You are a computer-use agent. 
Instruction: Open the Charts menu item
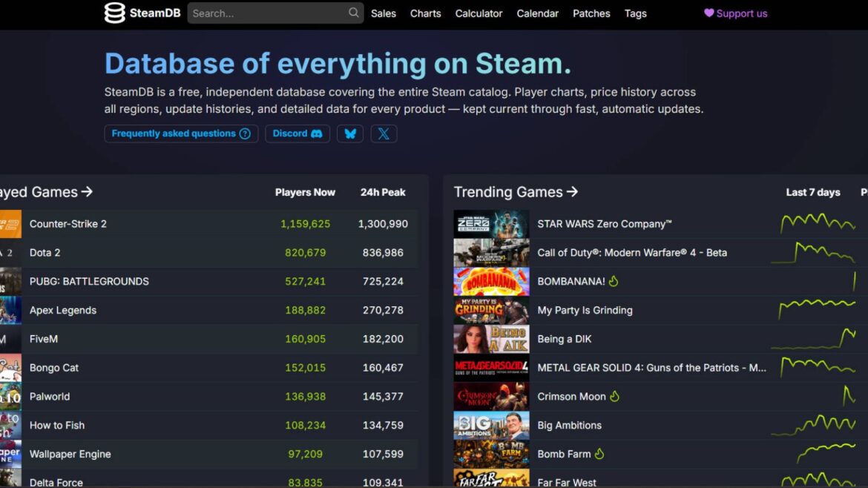(426, 13)
